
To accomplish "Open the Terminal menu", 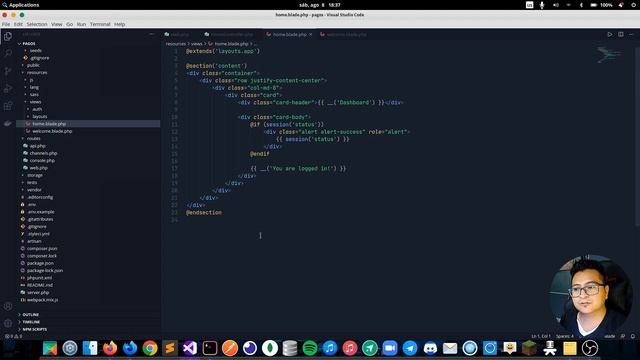I will coord(100,24).
